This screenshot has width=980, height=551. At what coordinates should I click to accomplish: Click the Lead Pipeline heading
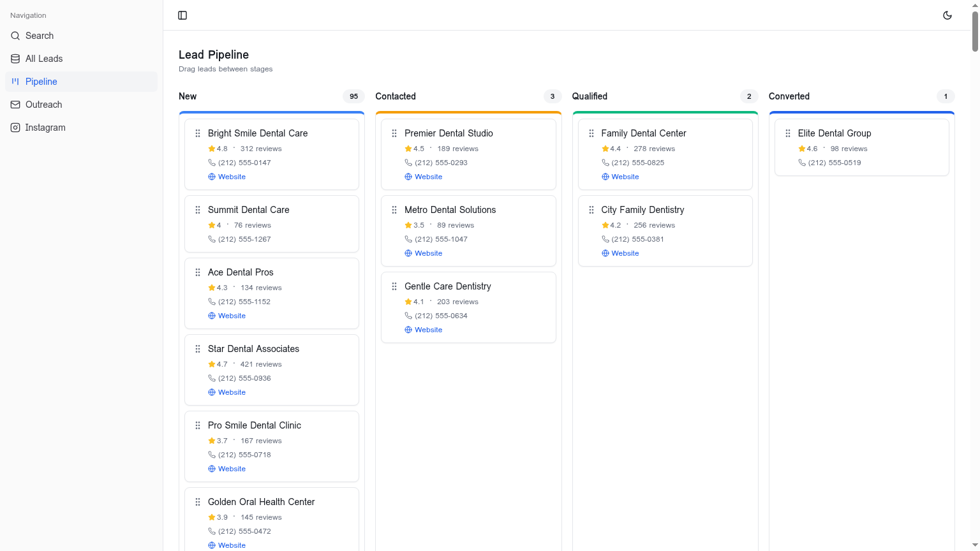[x=214, y=55]
